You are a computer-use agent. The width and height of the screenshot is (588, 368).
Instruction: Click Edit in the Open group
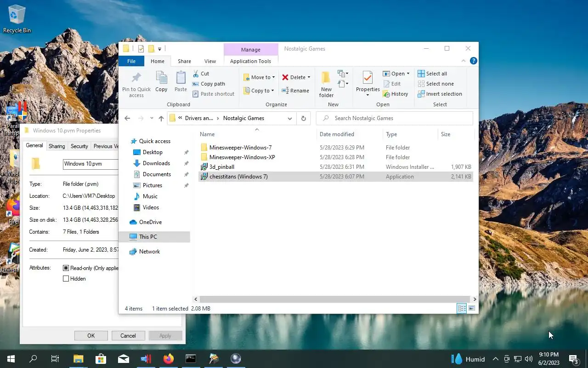click(391, 84)
